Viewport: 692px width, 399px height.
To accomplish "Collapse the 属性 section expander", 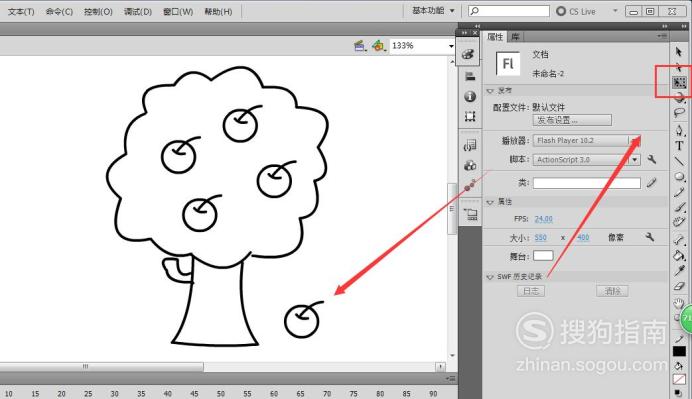I will (x=490, y=202).
